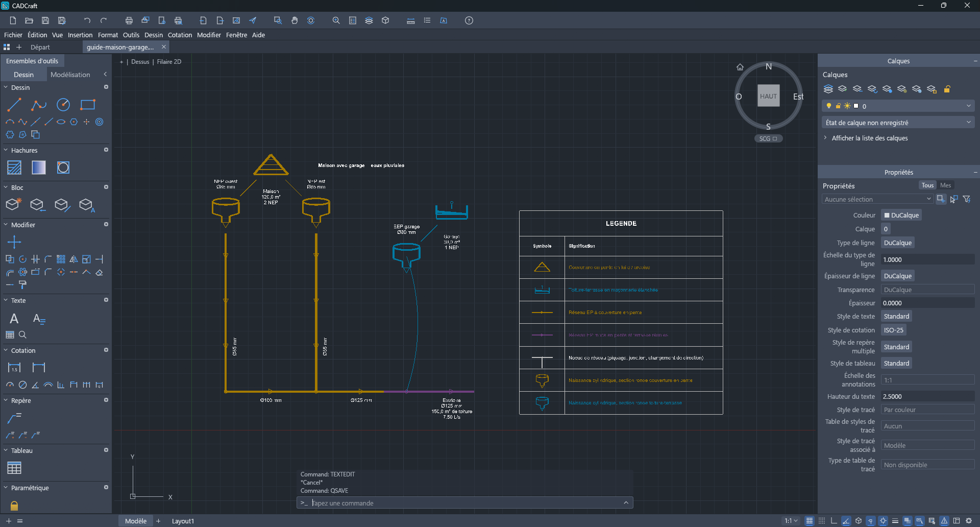Open the current layer 0 dropdown

[898, 106]
